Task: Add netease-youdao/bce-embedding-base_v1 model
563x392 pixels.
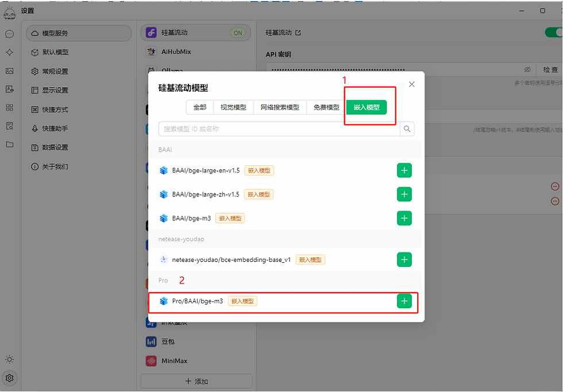Action: click(404, 259)
